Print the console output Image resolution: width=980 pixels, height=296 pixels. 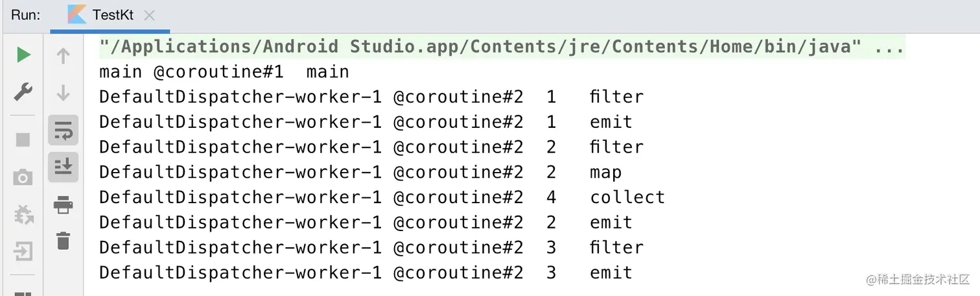point(63,205)
